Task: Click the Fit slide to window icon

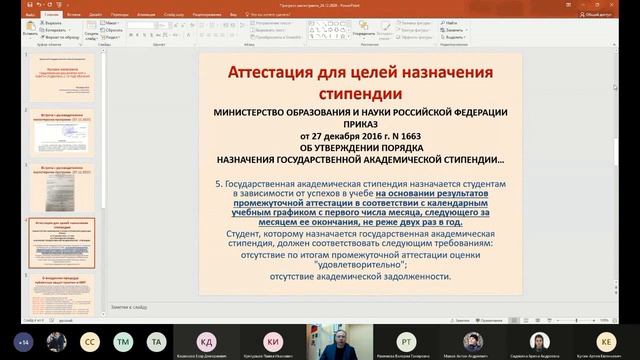Action: pos(615,320)
